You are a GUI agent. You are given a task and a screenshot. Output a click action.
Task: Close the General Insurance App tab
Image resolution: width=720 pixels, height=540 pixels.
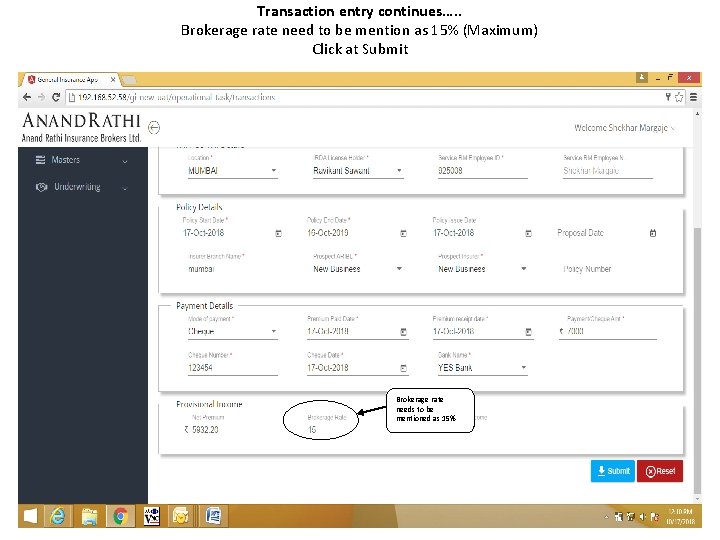113,80
